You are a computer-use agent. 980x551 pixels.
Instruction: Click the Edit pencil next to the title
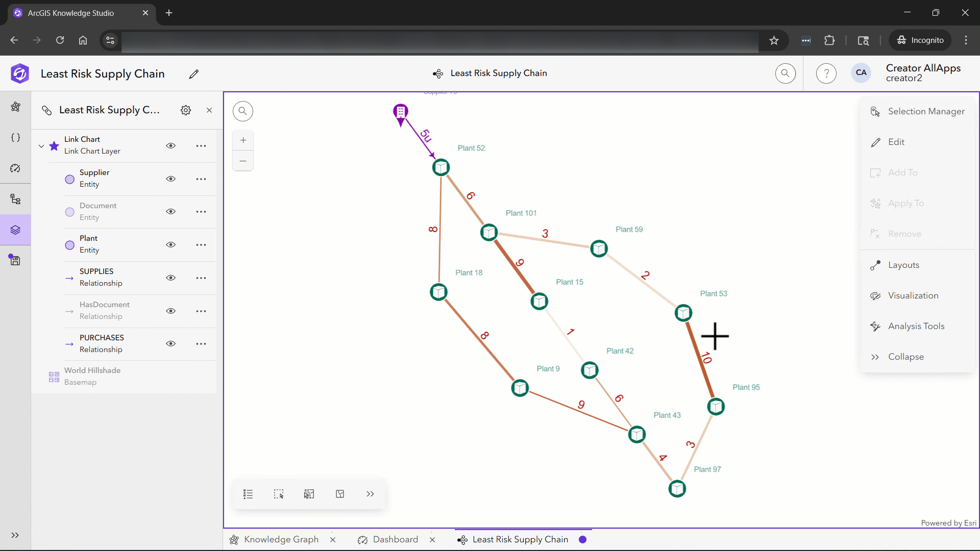[194, 73]
